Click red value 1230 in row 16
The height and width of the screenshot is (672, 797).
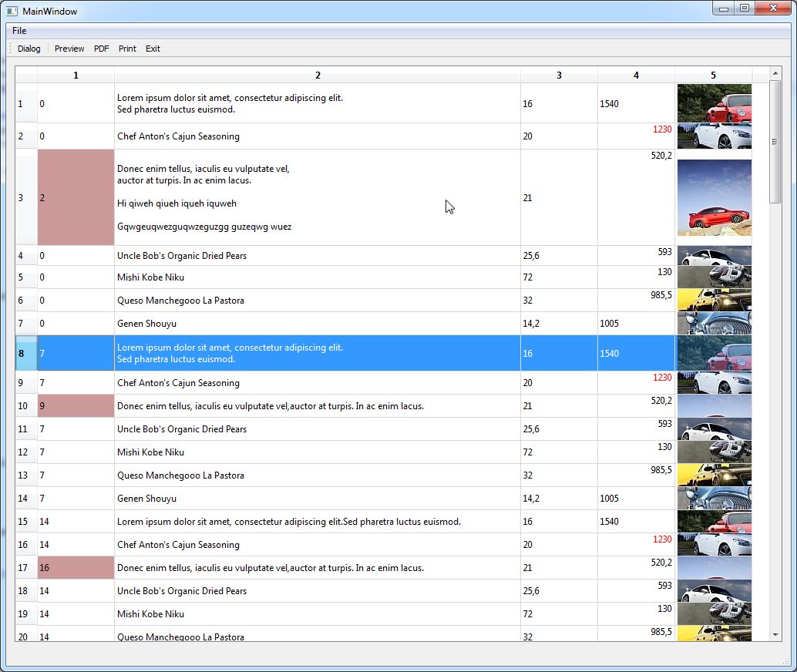pyautogui.click(x=662, y=539)
